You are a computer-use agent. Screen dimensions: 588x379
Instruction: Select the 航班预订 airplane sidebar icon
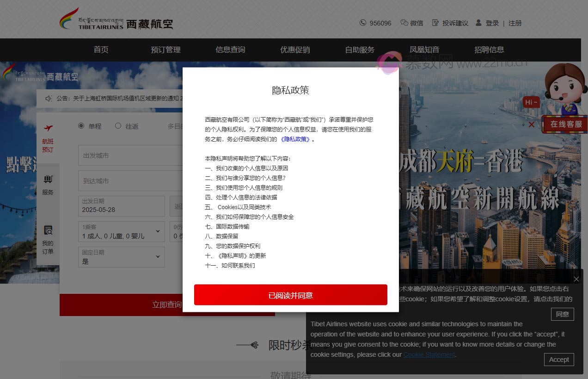coord(48,129)
